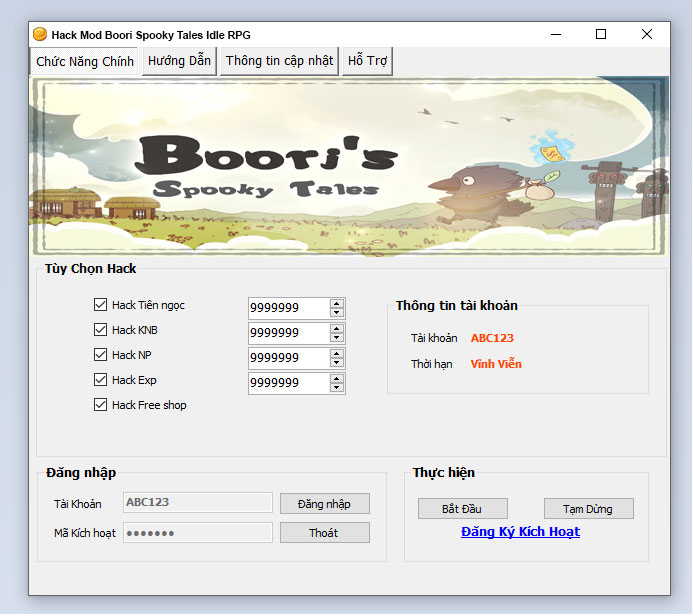Open the Đăng Ký Kích Hoạt link

520,532
